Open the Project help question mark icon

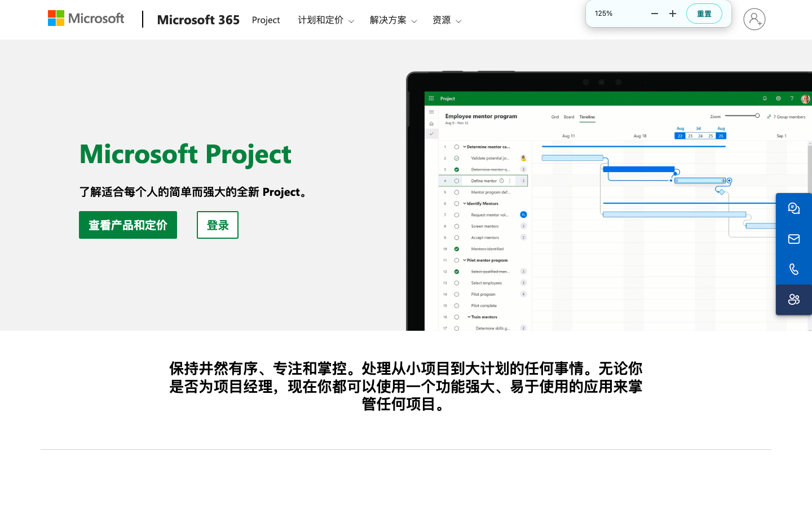(792, 98)
